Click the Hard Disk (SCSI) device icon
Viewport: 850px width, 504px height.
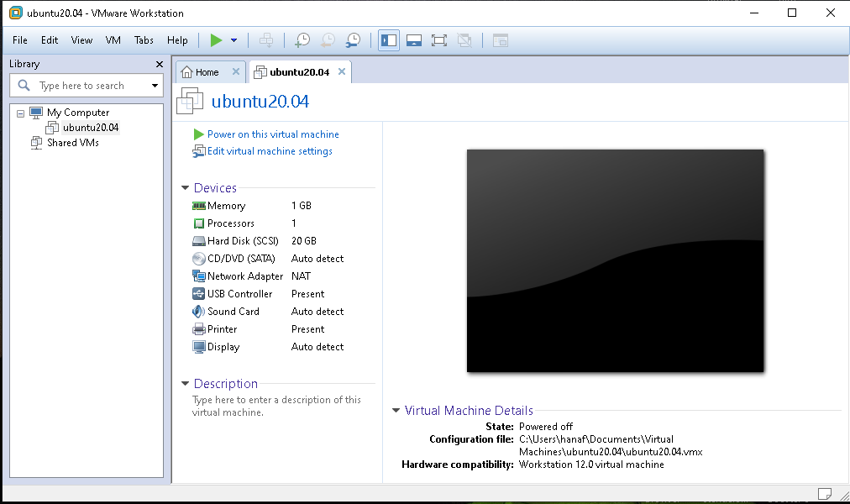(199, 241)
